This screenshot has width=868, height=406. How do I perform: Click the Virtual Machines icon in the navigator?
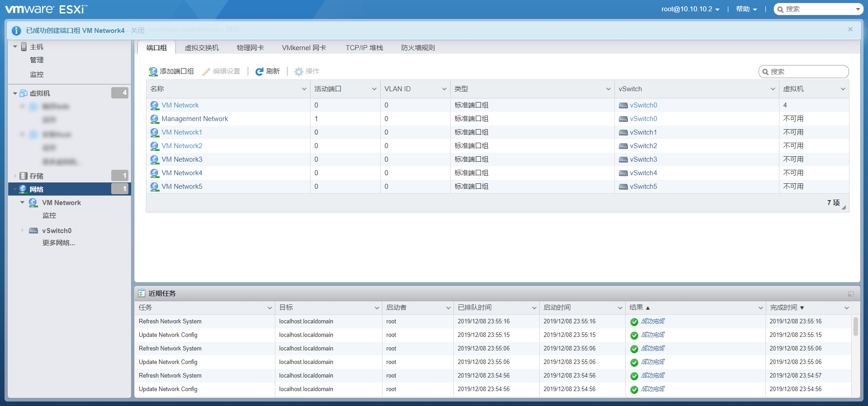24,93
